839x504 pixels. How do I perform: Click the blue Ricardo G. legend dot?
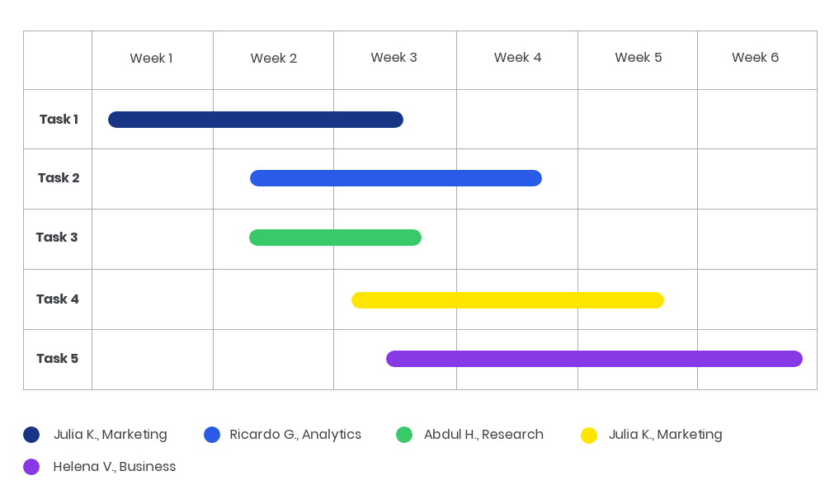[x=212, y=435]
